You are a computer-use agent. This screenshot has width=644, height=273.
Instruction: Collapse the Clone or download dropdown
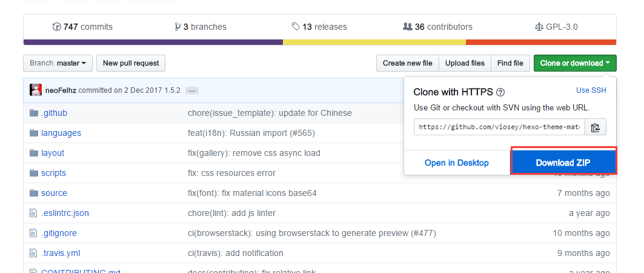pyautogui.click(x=574, y=63)
